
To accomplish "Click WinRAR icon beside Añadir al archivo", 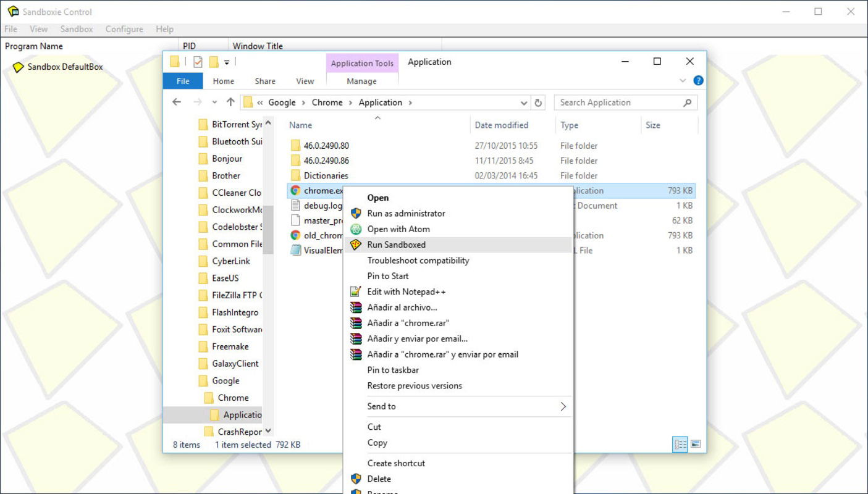I will tap(356, 307).
